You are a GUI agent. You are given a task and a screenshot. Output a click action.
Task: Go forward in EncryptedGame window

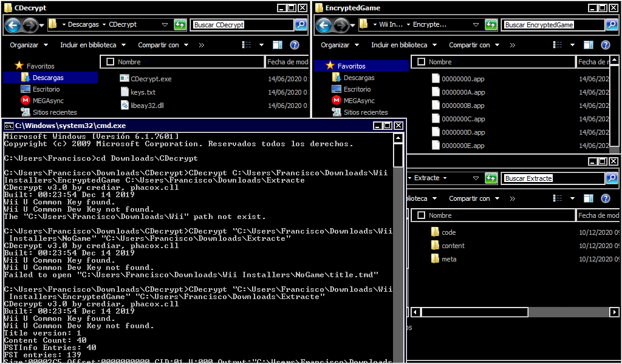tap(341, 25)
